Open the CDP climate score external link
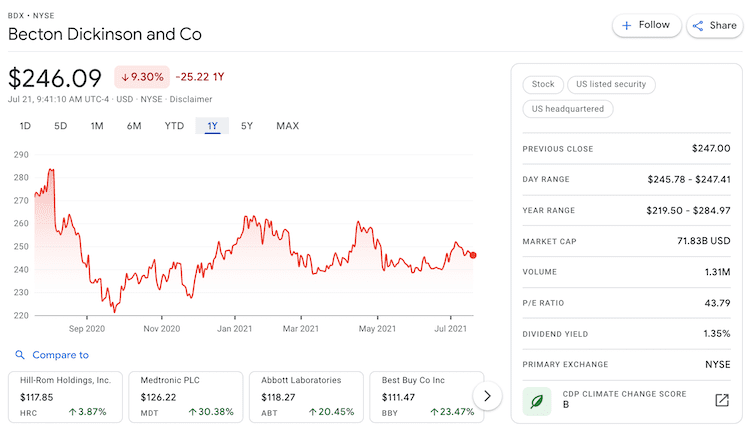750x427 pixels. coord(722,400)
